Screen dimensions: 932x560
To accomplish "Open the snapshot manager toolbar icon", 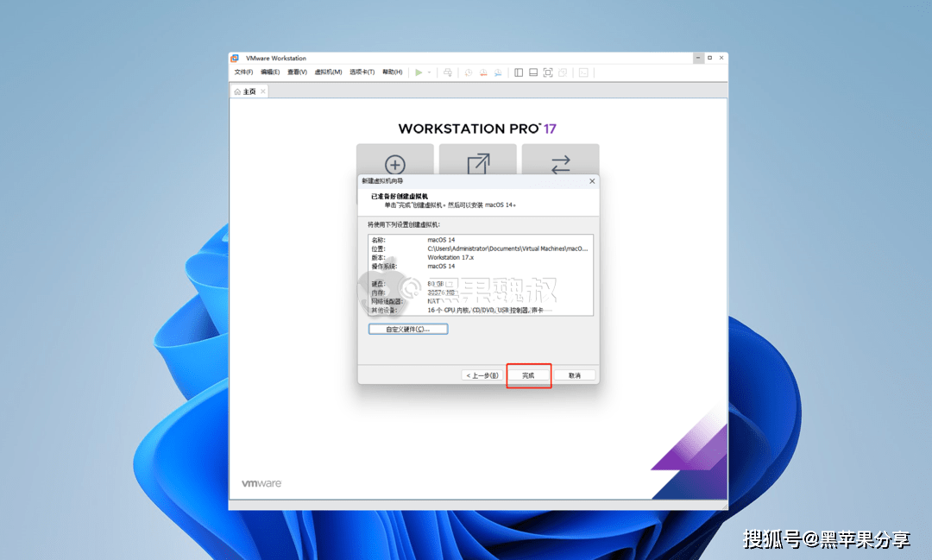I will [x=498, y=72].
